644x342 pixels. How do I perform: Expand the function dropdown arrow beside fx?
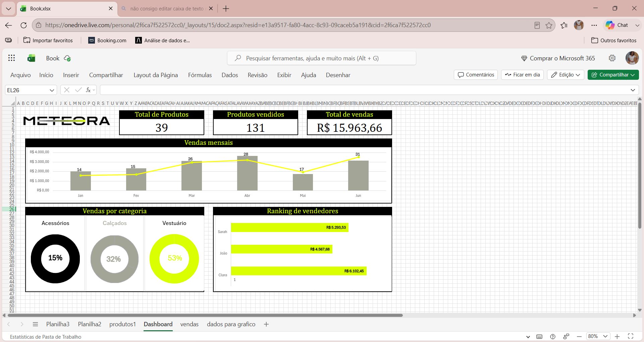tap(94, 90)
